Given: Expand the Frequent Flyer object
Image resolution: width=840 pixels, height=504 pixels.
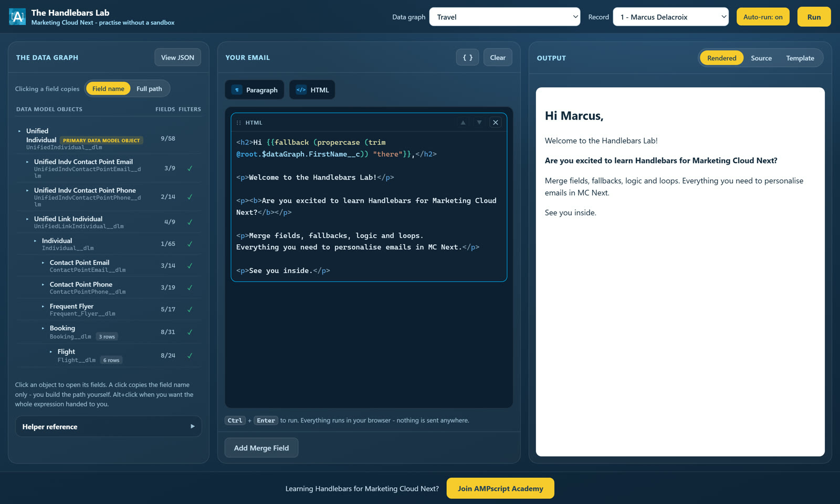Looking at the screenshot, I should click(x=109, y=310).
